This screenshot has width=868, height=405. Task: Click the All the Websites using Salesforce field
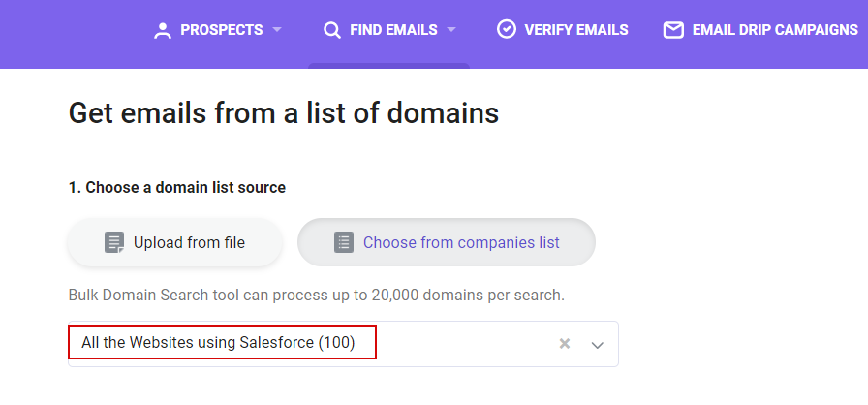[343, 344]
